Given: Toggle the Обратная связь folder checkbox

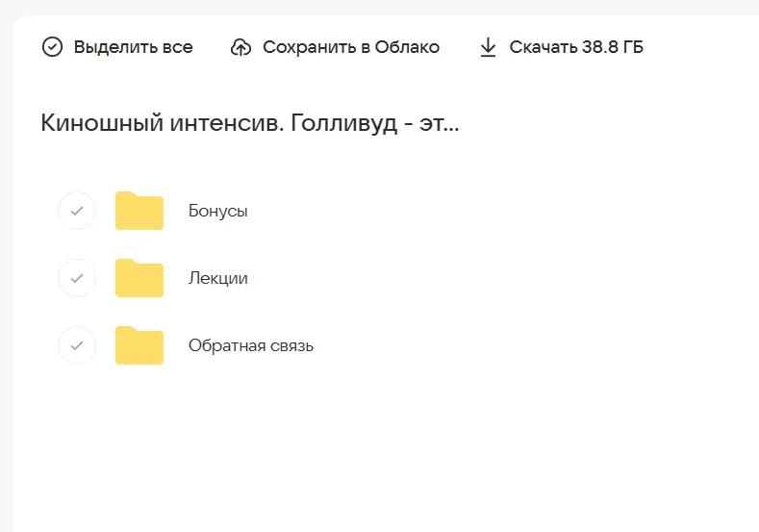Looking at the screenshot, I should [x=77, y=345].
